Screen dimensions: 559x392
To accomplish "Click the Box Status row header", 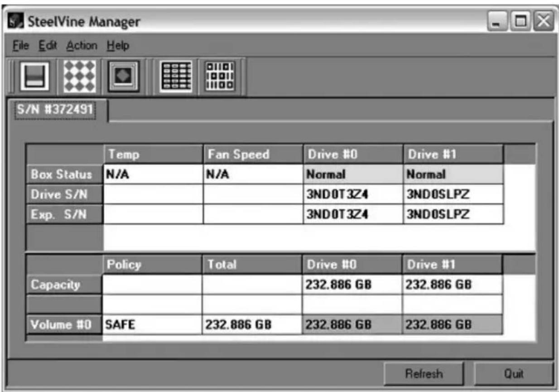I will [65, 174].
